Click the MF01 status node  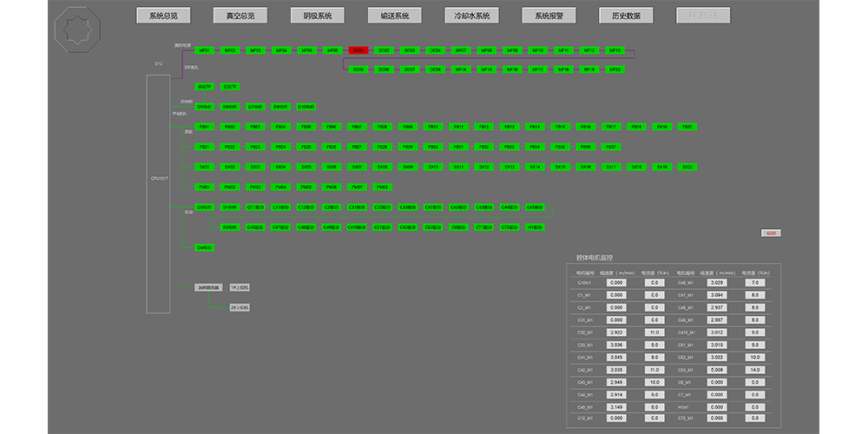click(x=204, y=50)
